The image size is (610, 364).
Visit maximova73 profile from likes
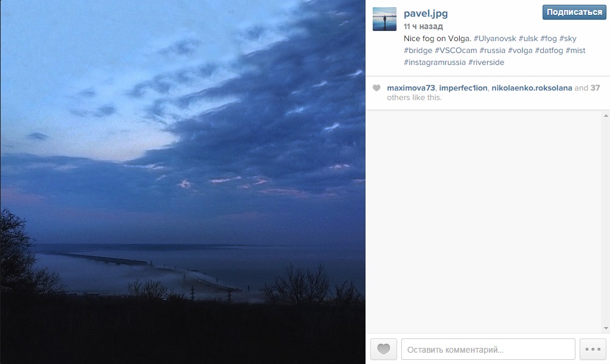[411, 88]
